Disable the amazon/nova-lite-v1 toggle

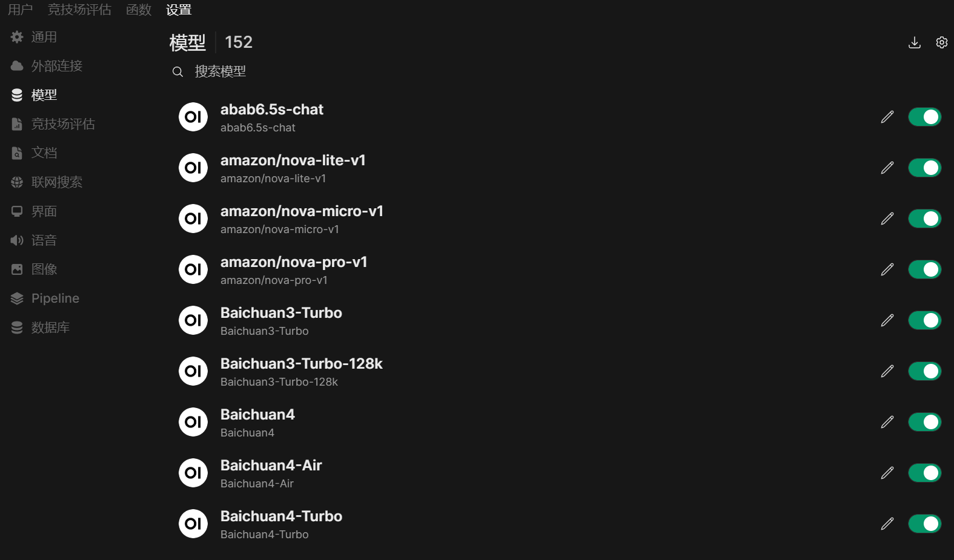coord(924,168)
